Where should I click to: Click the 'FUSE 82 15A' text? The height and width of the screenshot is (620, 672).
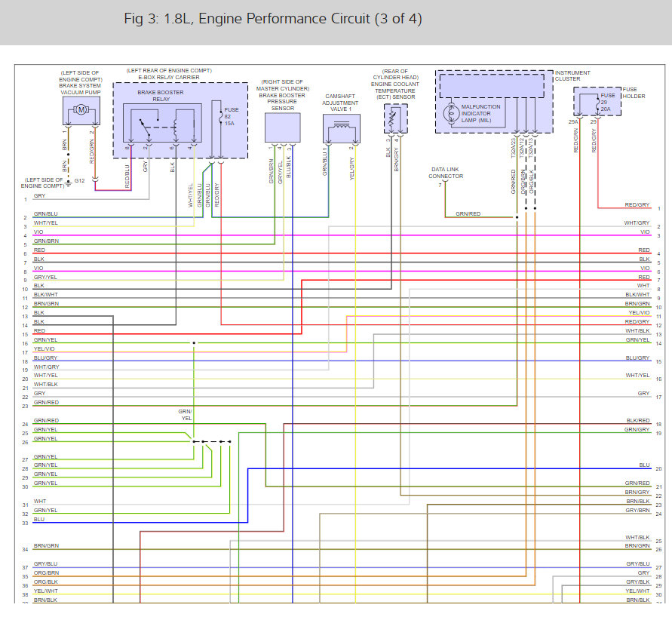(232, 117)
